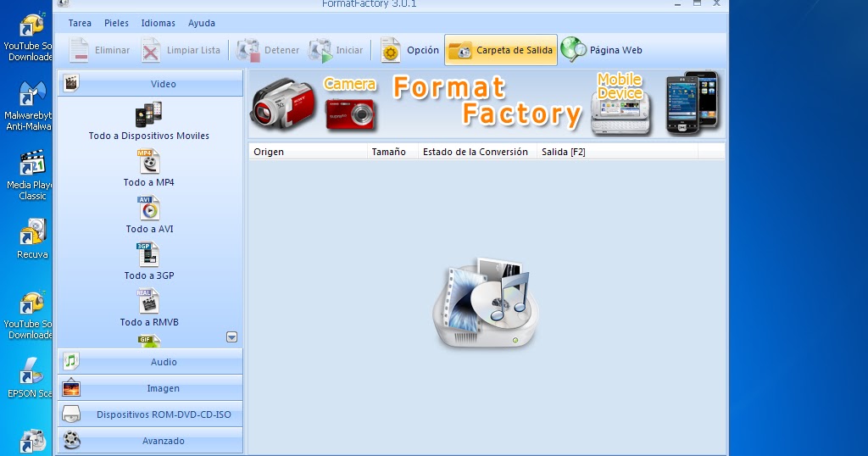Click the Imagen picture icon
The height and width of the screenshot is (456, 868).
pyautogui.click(x=71, y=388)
